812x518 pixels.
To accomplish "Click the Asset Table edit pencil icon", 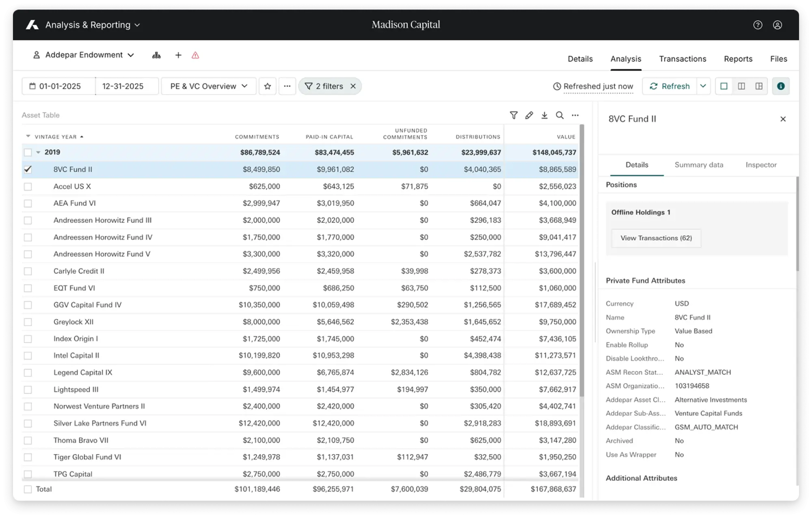I will (529, 115).
